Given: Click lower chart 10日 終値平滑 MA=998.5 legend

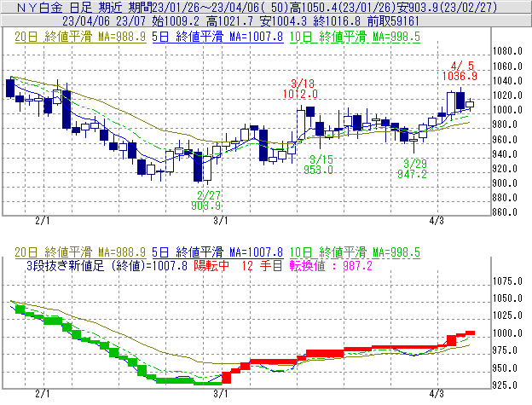Looking at the screenshot, I should 355,252.
